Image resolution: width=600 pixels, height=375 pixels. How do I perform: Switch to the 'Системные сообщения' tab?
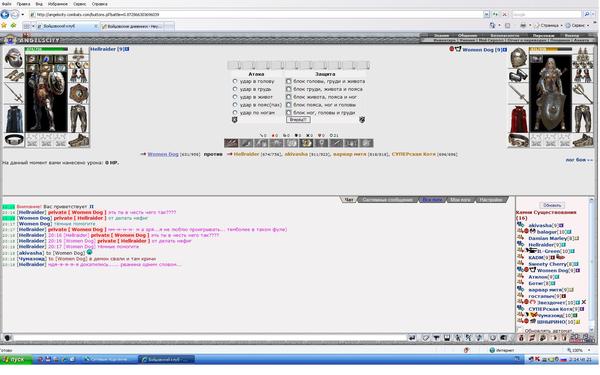point(388,200)
